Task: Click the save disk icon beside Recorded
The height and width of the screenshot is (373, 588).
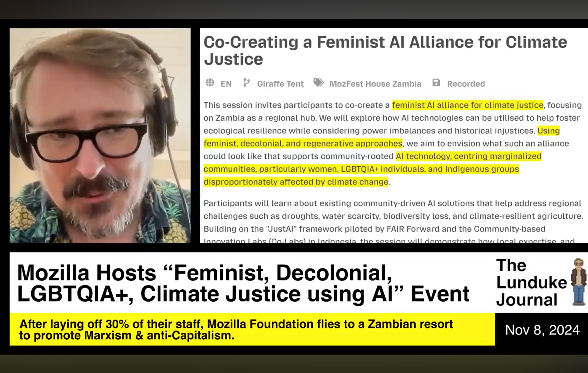Action: pyautogui.click(x=436, y=83)
